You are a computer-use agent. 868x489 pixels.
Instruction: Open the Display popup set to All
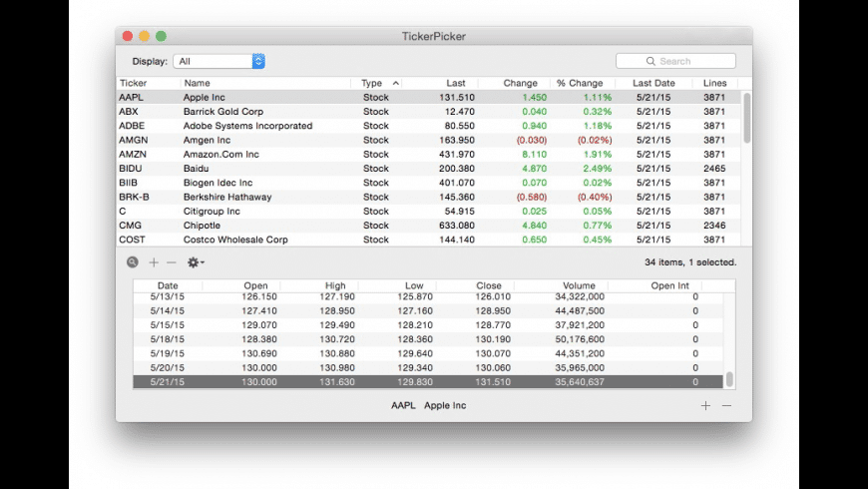219,61
